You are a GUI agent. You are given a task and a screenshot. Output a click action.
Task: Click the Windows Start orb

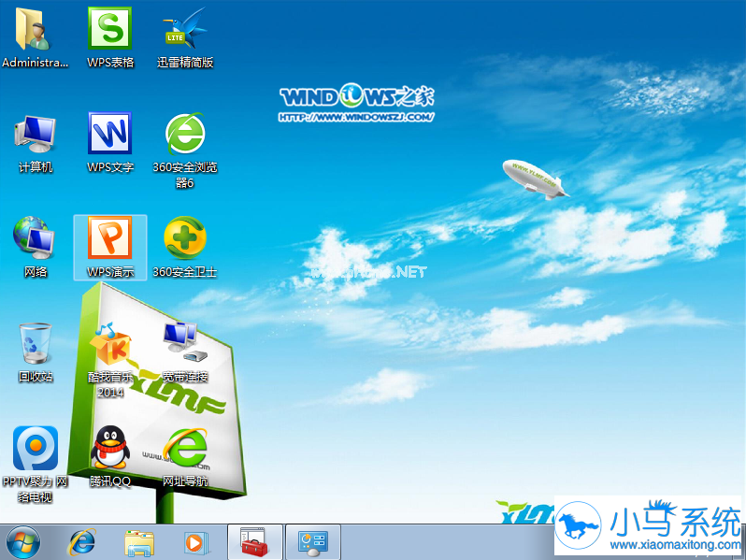[22, 542]
